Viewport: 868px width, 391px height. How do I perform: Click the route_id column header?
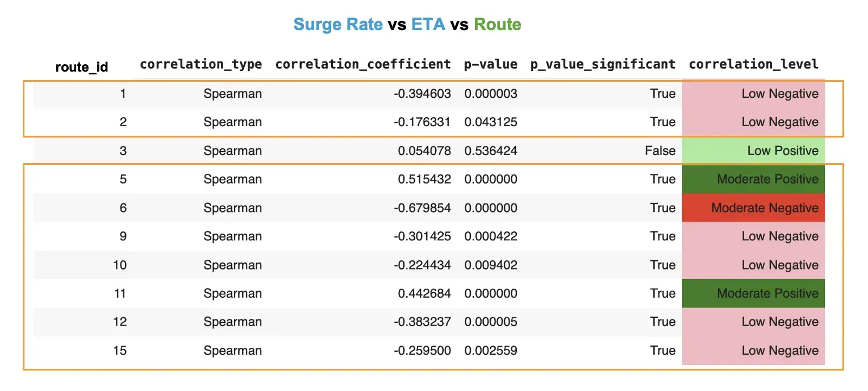(82, 67)
